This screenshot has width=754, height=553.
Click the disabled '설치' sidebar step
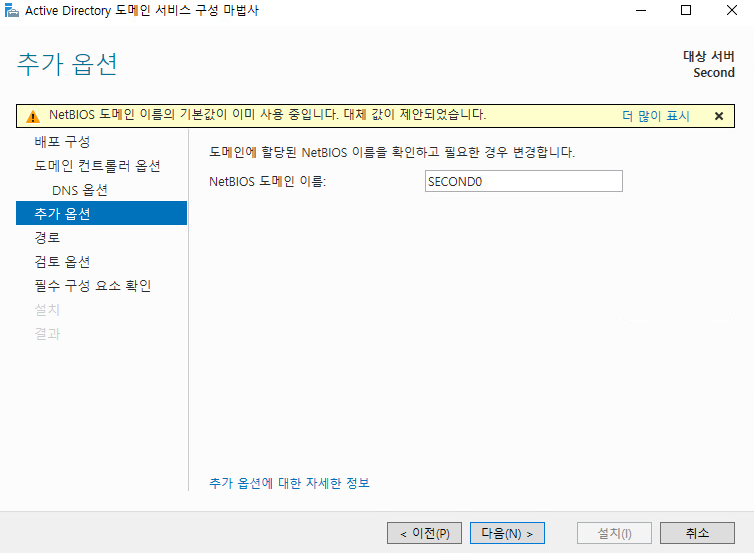tap(47, 310)
